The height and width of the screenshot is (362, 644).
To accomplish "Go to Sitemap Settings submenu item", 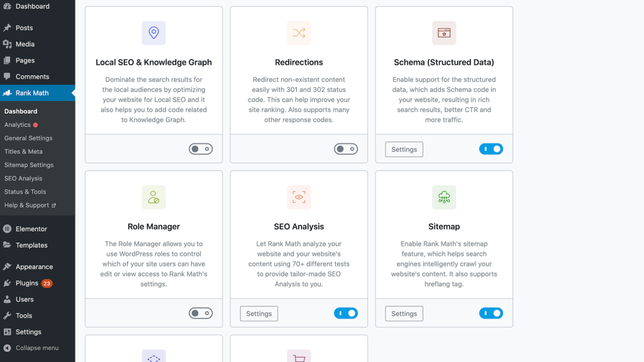I will 29,165.
